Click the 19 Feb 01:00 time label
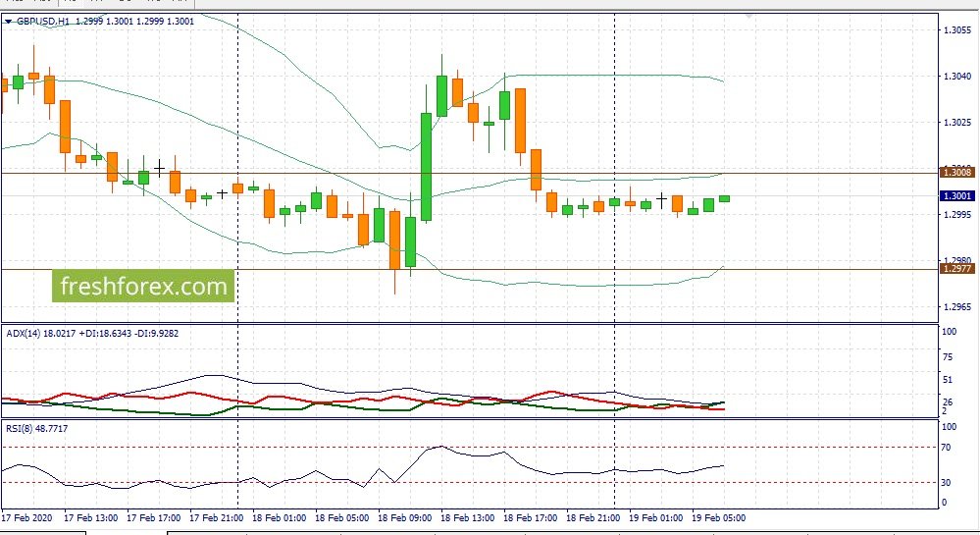 [x=655, y=518]
